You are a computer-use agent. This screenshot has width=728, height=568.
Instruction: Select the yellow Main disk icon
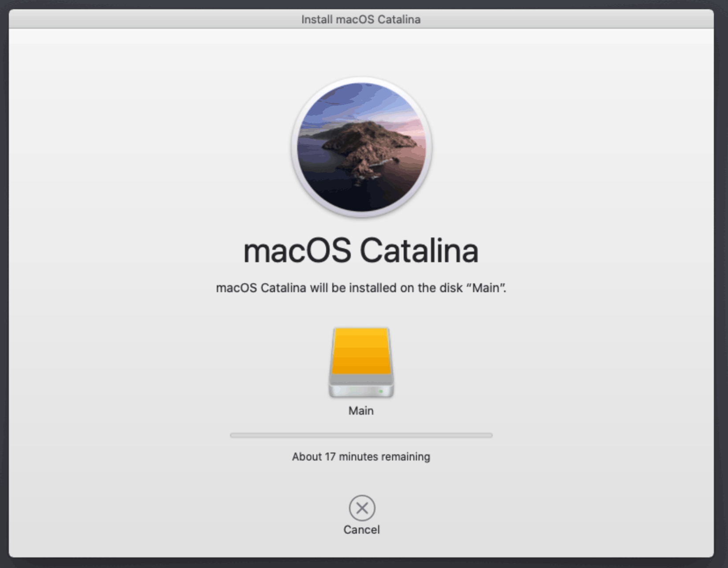[361, 352]
